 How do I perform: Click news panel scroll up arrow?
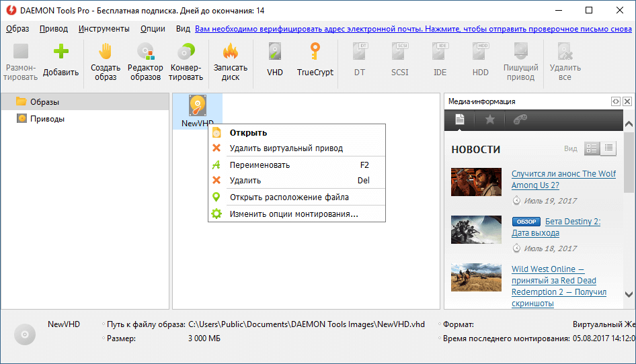click(629, 124)
